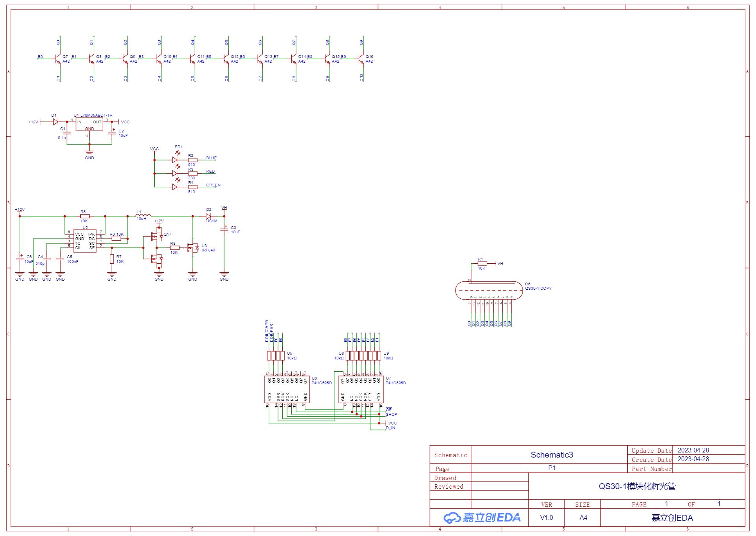Image resolution: width=756 pixels, height=536 pixels.
Task: Select the Update Date 2023-04-28 field
Action: click(x=693, y=450)
